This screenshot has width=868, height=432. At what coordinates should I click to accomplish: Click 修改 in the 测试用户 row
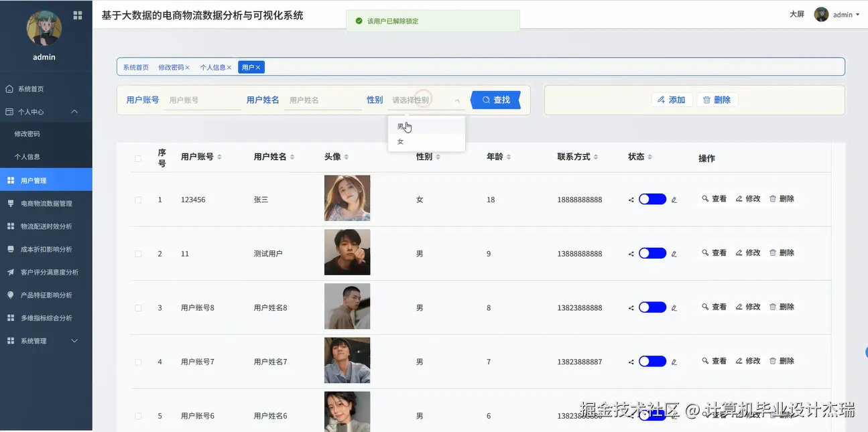click(x=748, y=253)
